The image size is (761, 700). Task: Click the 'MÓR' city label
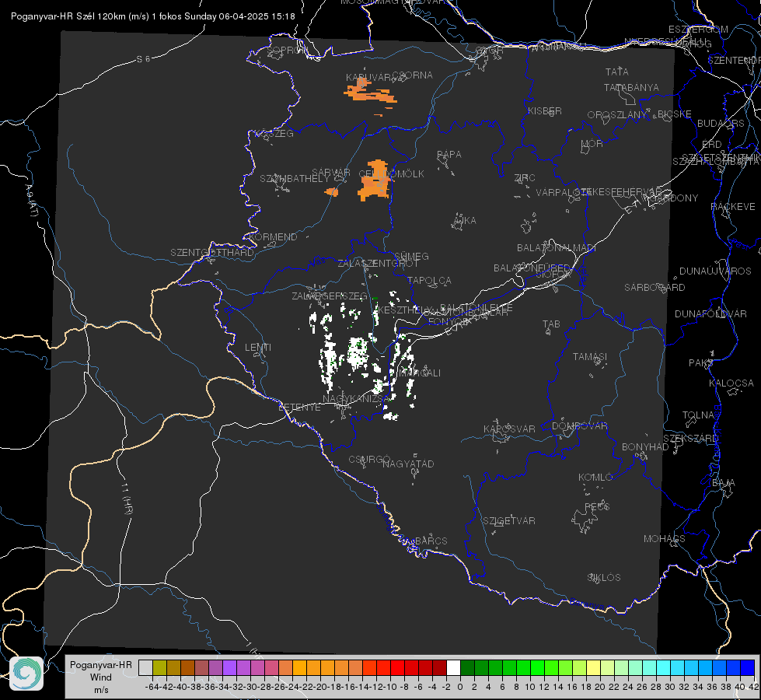592,143
